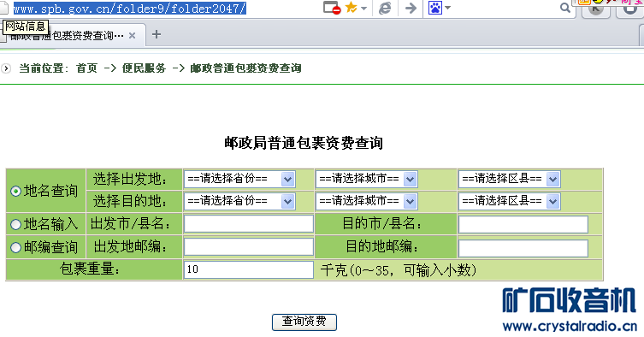Go to 首页 breadcrumb link

coord(87,68)
